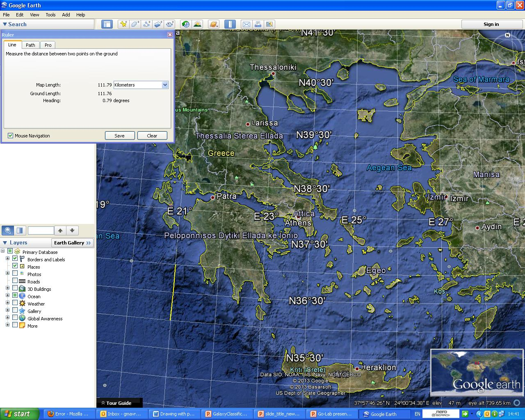Image resolution: width=525 pixels, height=420 pixels.
Task: Enable the Weather layer checkbox
Action: 15,303
